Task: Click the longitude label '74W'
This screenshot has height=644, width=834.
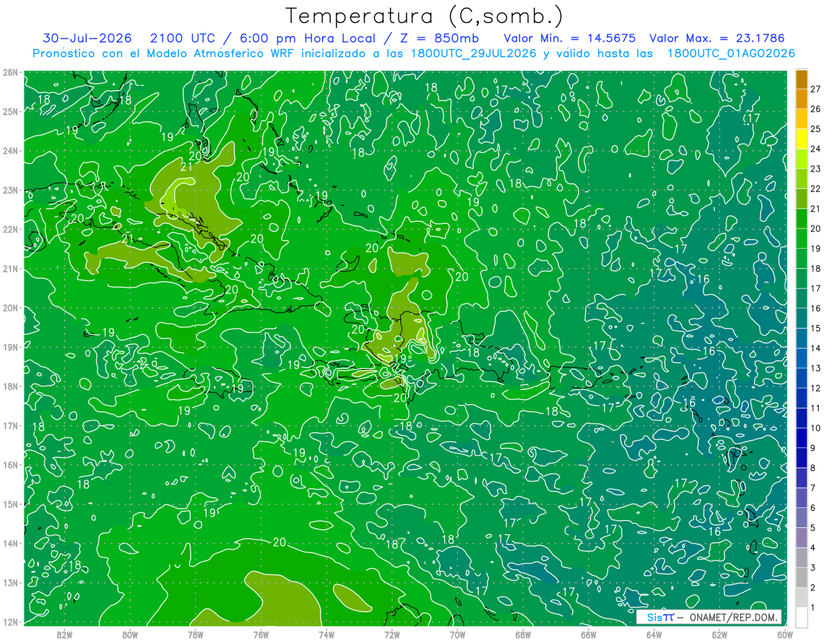Action: click(x=326, y=634)
